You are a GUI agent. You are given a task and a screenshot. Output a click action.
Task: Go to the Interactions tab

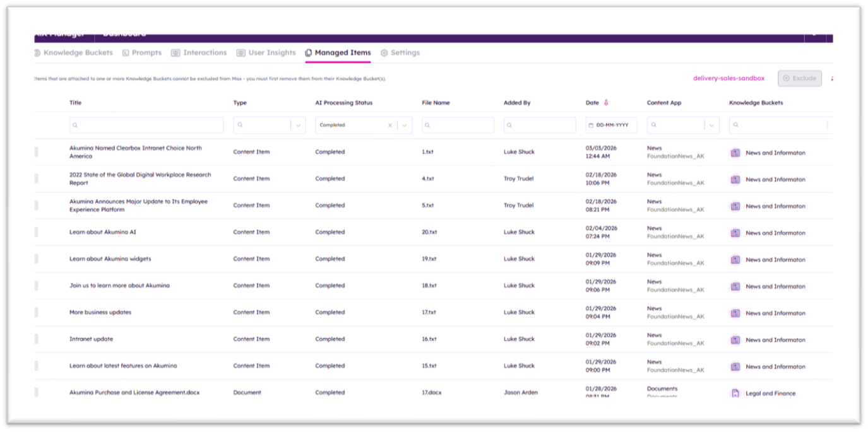[199, 53]
